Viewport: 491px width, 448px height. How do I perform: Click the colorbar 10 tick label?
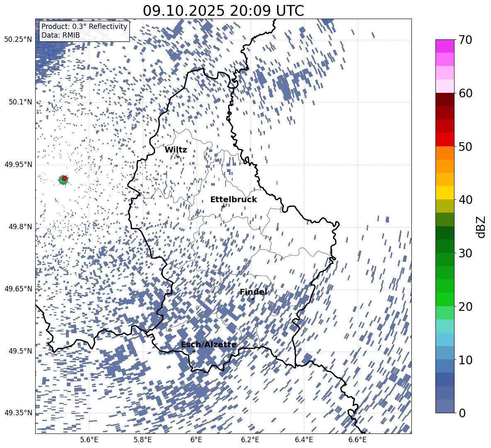(x=466, y=360)
